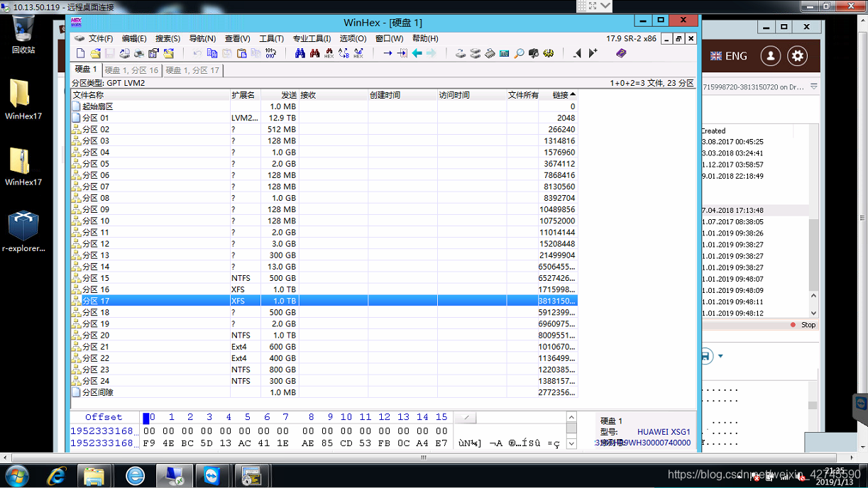Click the Replace hex values icon
Image resolution: width=868 pixels, height=488 pixels.
[x=358, y=53]
